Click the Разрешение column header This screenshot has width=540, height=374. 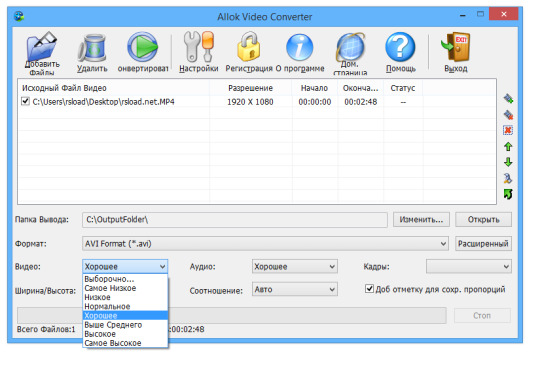(250, 88)
